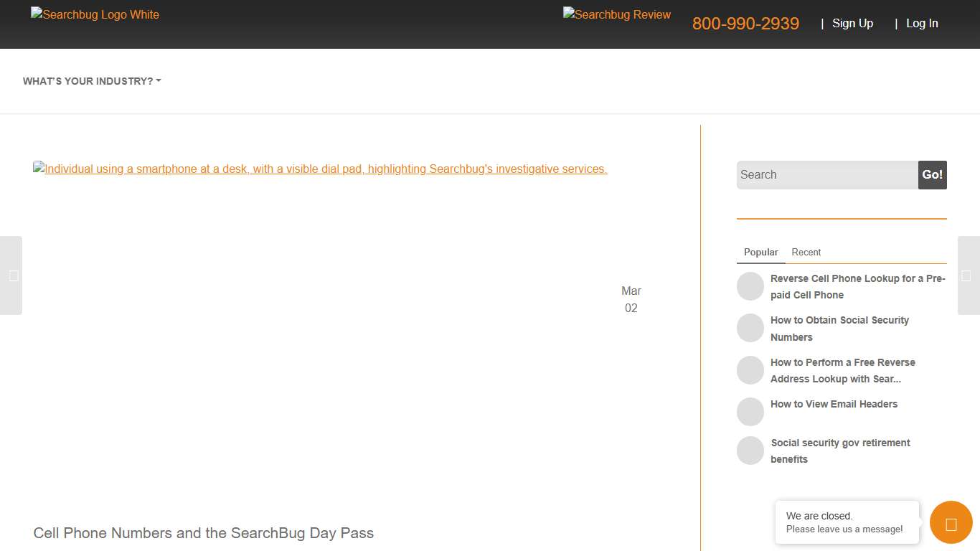Switch to the Recent tab

(806, 253)
